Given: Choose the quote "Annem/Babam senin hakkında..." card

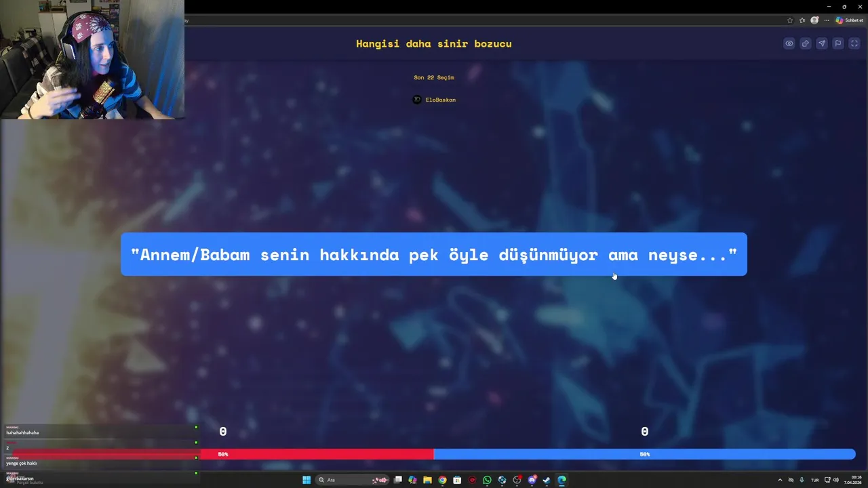Looking at the screenshot, I should click(x=434, y=254).
